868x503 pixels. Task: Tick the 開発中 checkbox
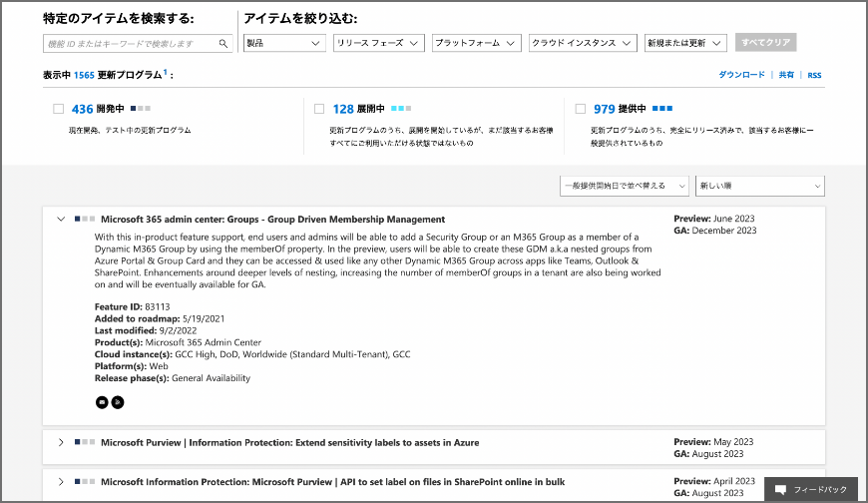click(58, 109)
